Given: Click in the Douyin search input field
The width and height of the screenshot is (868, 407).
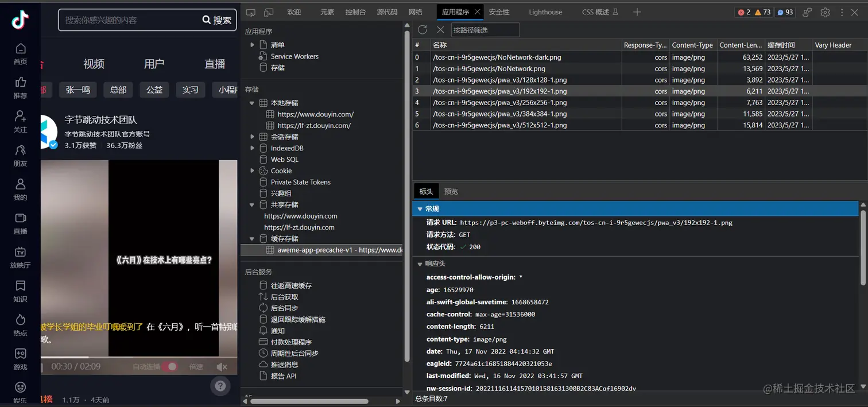Looking at the screenshot, I should tap(130, 20).
